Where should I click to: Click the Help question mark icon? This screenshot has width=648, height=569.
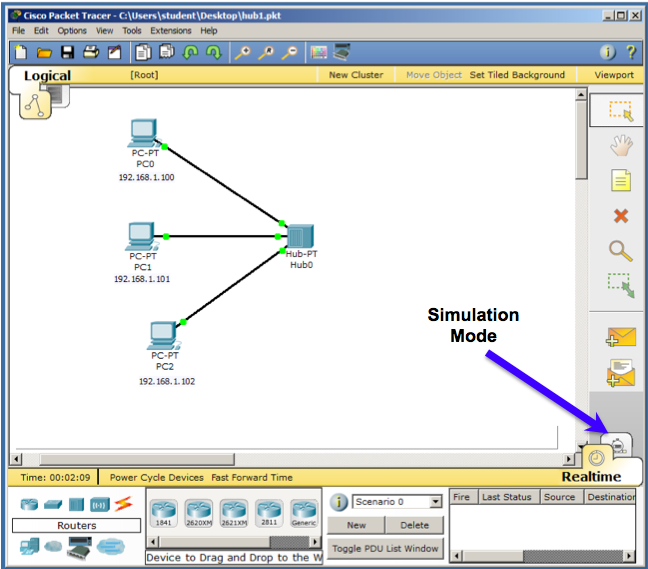pos(631,52)
